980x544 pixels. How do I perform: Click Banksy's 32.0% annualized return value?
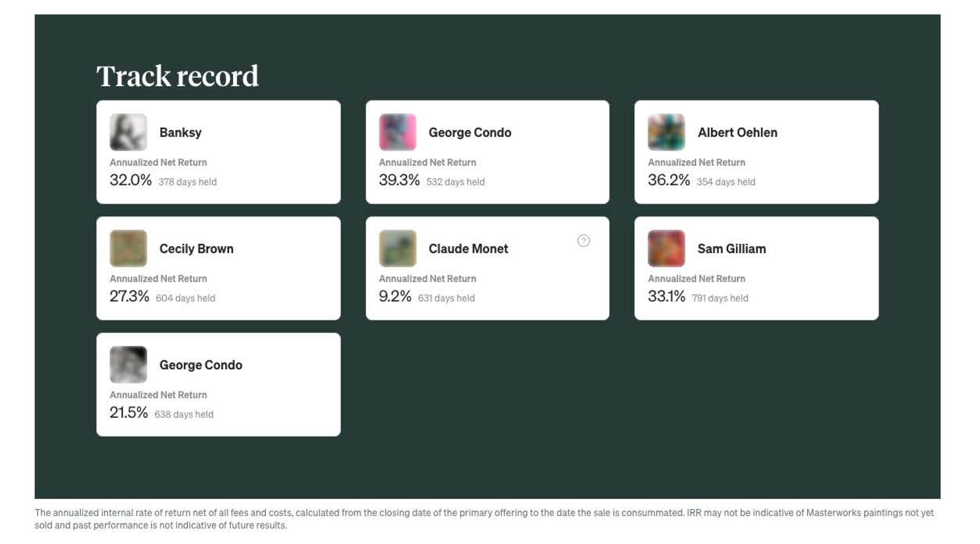(131, 180)
